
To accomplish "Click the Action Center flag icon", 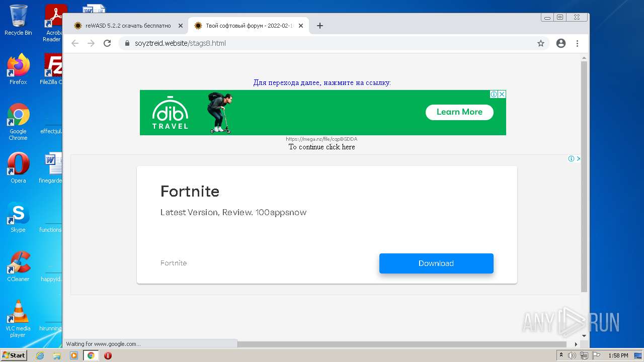I will (595, 355).
